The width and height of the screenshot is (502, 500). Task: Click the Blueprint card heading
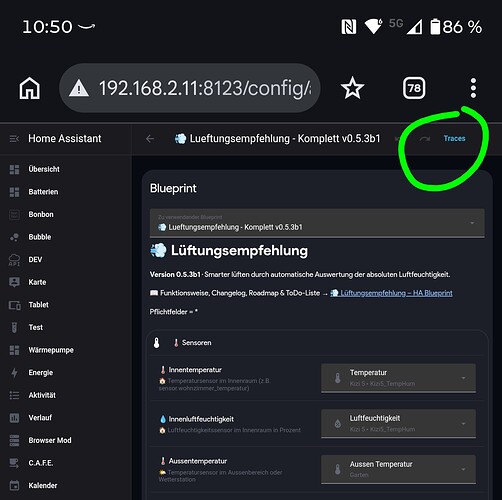pyautogui.click(x=173, y=189)
